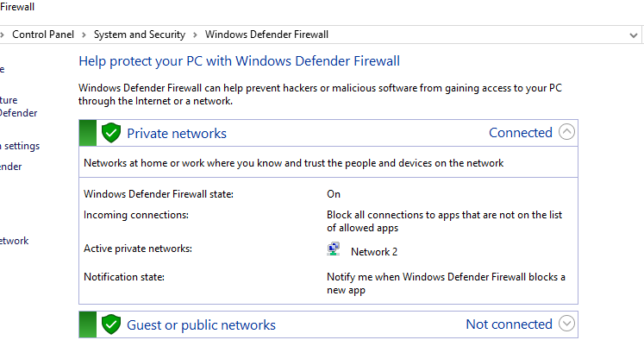Click the Connected status label
644x359 pixels.
click(520, 133)
